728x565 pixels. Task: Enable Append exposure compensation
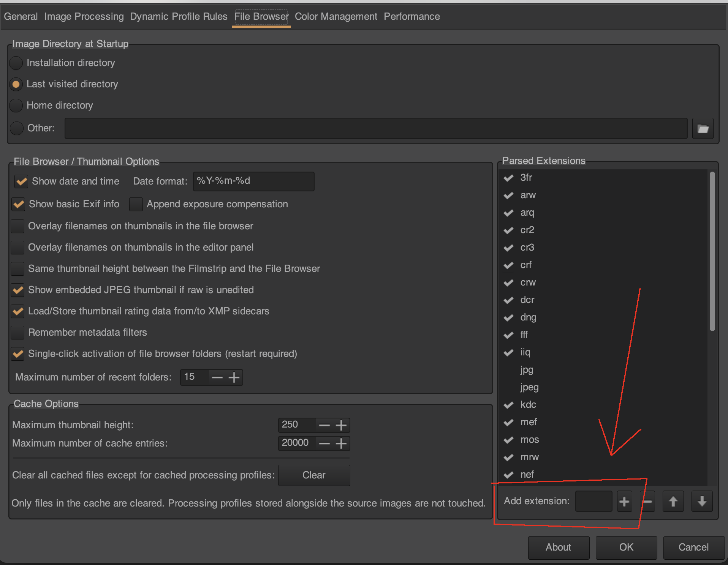[136, 204]
